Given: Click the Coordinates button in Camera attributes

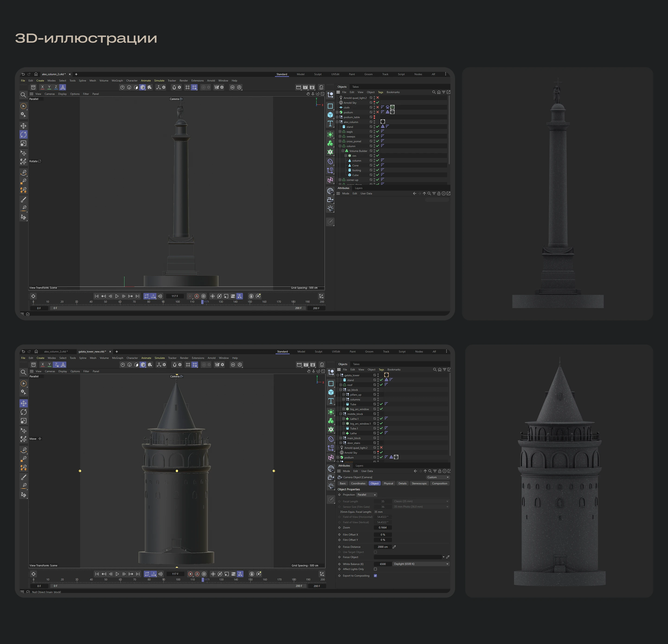Looking at the screenshot, I should click(x=358, y=483).
